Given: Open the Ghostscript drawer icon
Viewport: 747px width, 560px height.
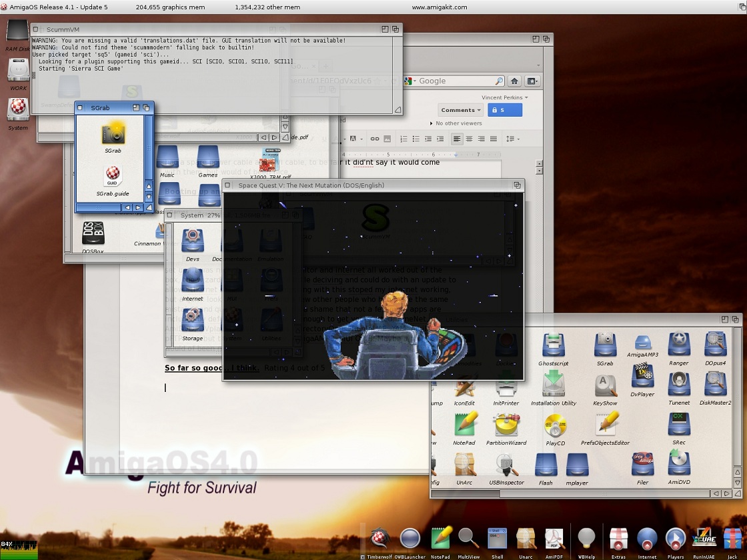Looking at the screenshot, I should click(x=553, y=345).
